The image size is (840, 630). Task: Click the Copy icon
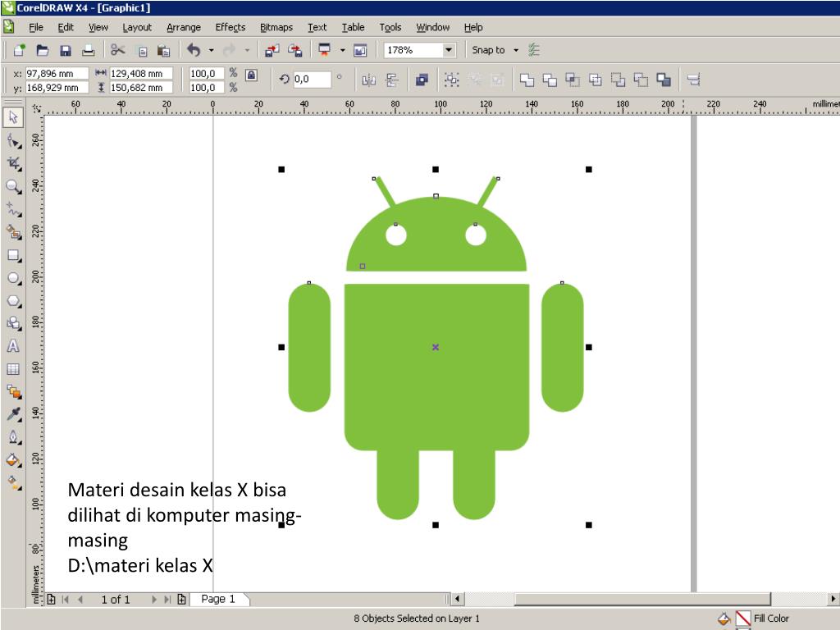(142, 51)
